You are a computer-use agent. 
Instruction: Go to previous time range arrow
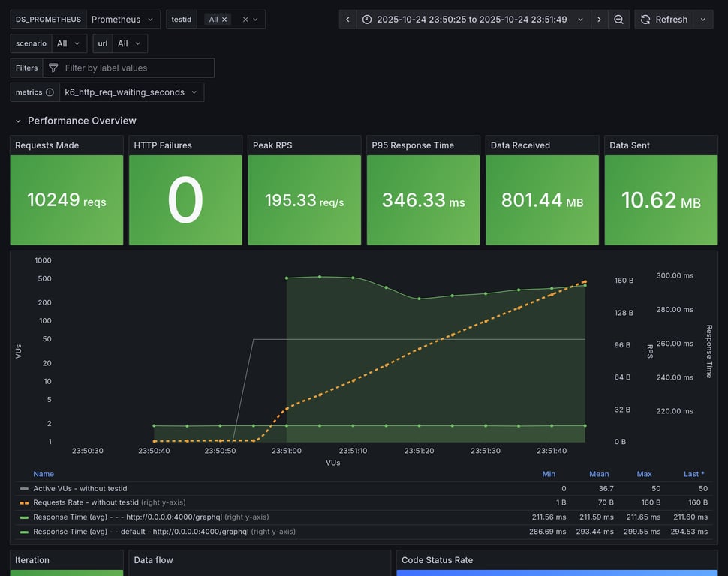[347, 19]
